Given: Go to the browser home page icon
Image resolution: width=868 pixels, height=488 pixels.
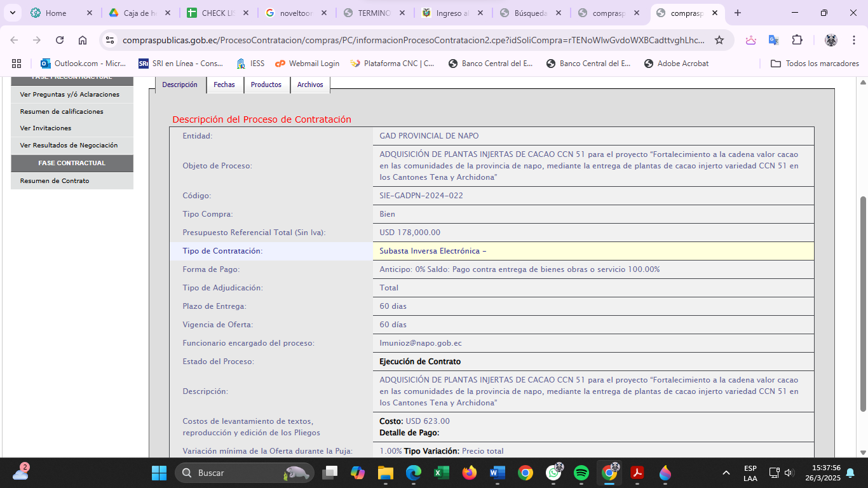Looking at the screenshot, I should pyautogui.click(x=83, y=40).
